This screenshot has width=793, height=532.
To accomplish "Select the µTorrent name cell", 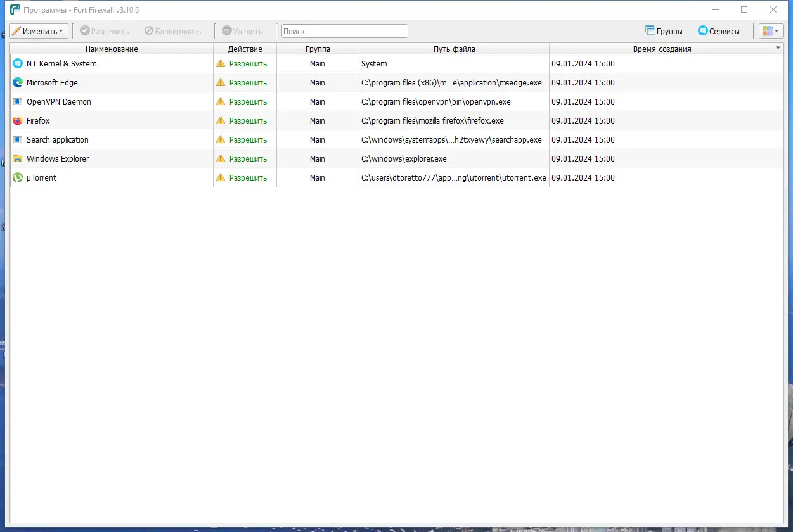I will [x=112, y=178].
